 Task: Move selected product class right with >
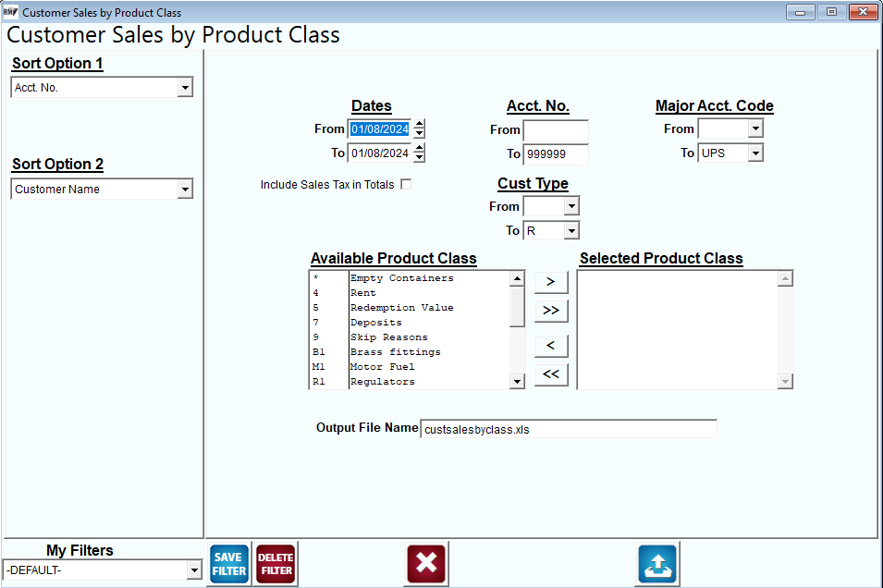pos(551,282)
